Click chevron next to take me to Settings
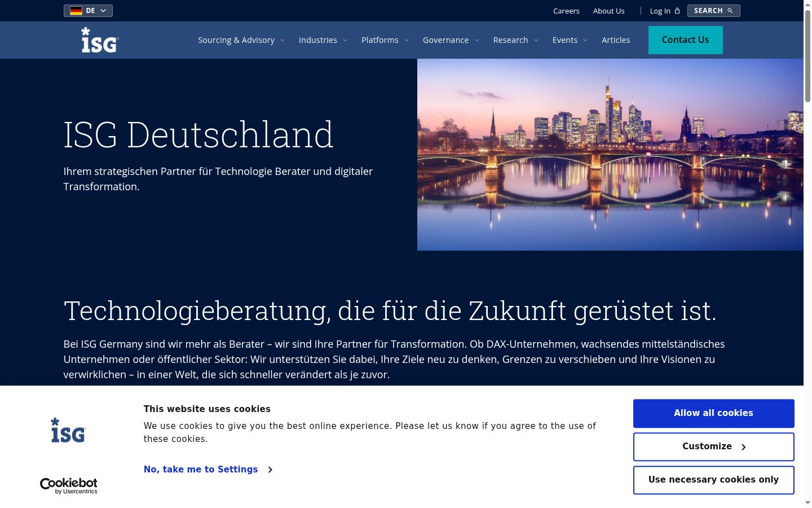812x508 pixels. 270,470
